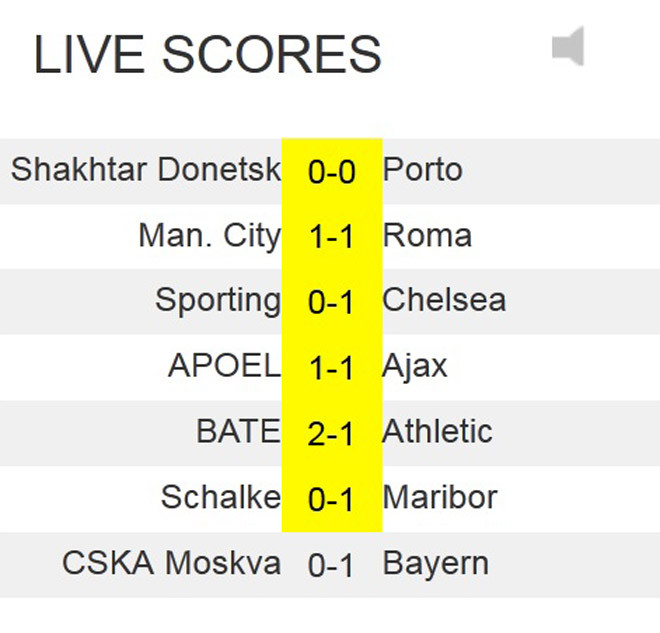Click the LIVE SCORES heading

pyautogui.click(x=208, y=54)
